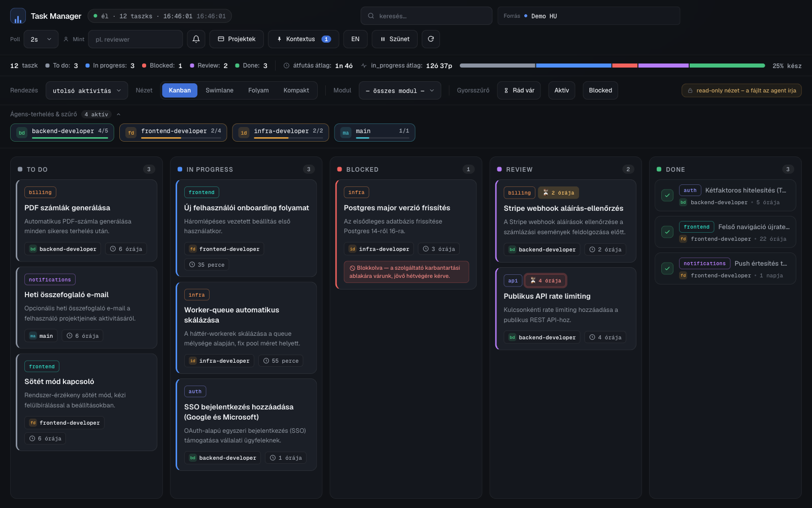812x508 pixels.
Task: Focus the keresés search field
Action: 426,16
